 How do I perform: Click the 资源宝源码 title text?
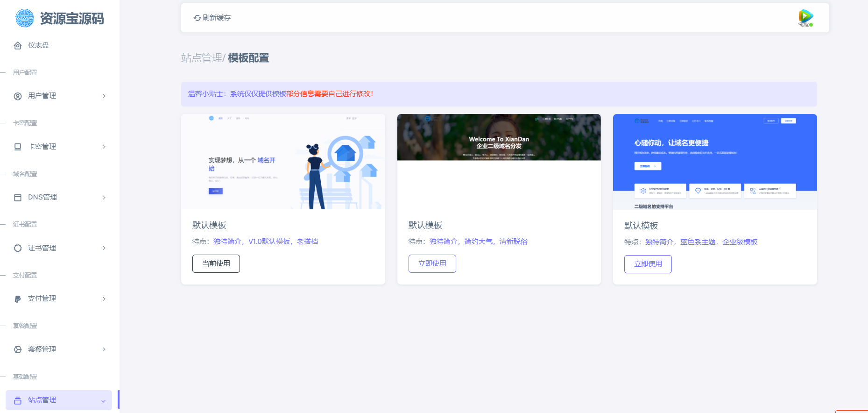[72, 19]
